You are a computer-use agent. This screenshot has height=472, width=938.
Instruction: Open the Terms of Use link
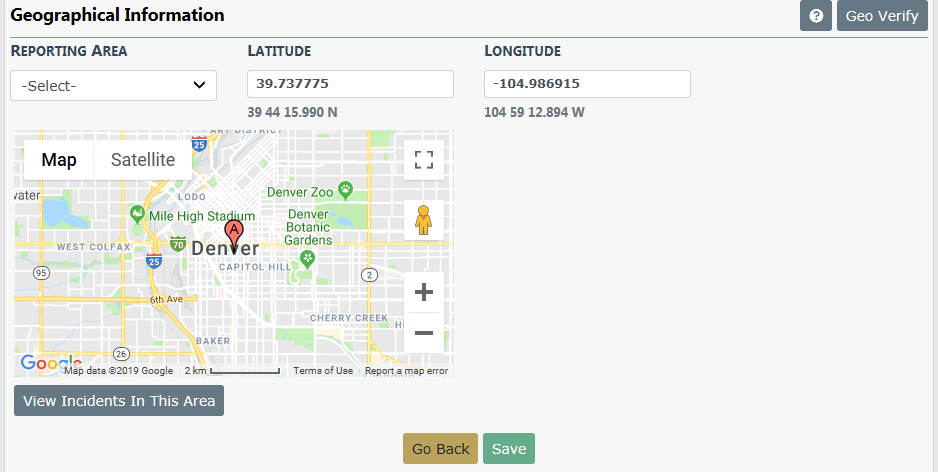(323, 371)
